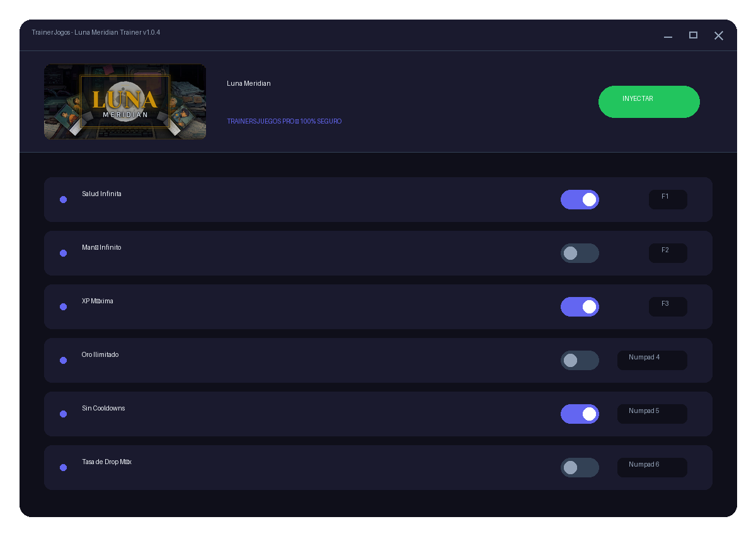Viewport: 756px width, 536px height.
Task: Click the dot icon beside Tasa de Drop Máx
Action: 63,467
